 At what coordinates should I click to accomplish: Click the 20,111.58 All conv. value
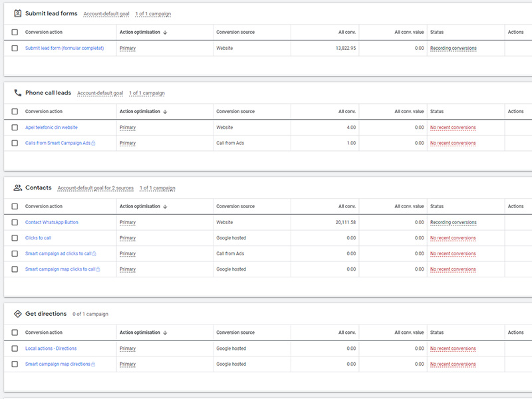coord(346,222)
